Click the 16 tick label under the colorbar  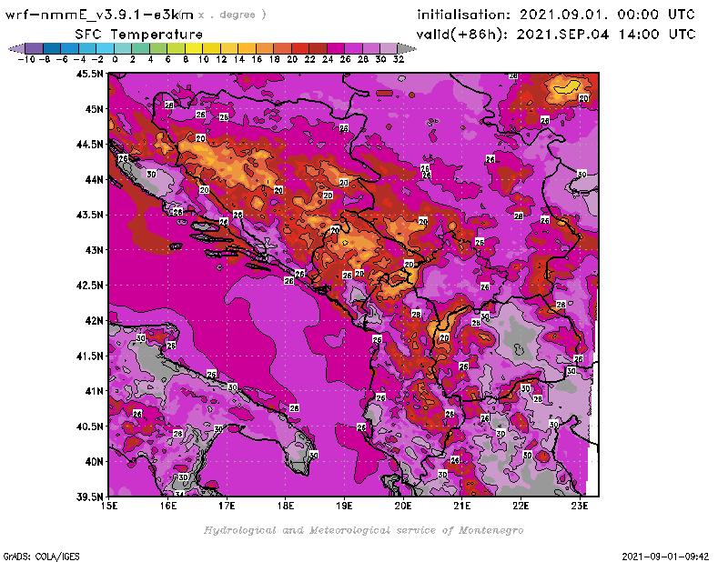257,59
